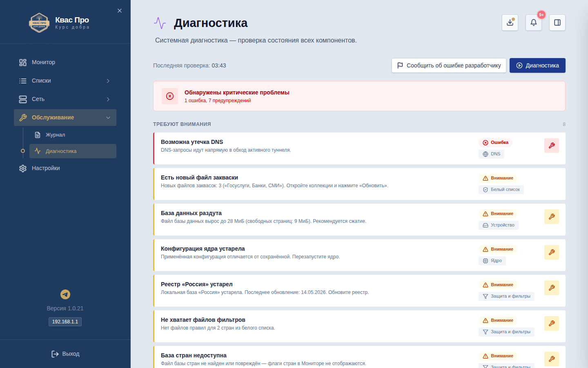Expand the Списки submenu chevron

click(x=108, y=81)
